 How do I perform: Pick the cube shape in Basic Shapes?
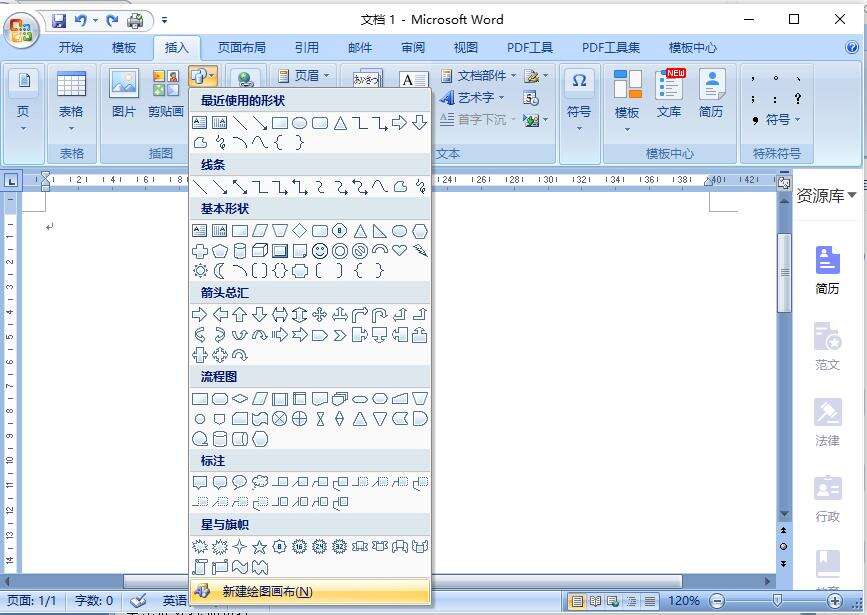[x=260, y=251]
